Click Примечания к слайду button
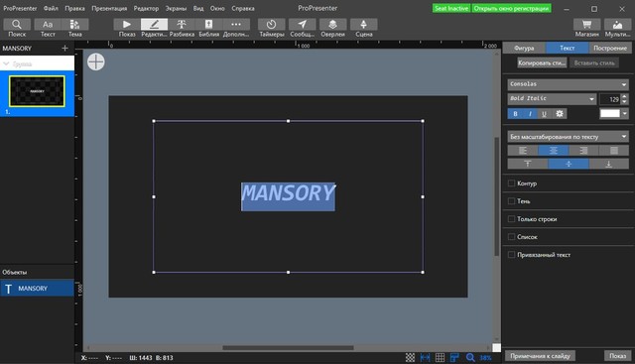 point(540,356)
